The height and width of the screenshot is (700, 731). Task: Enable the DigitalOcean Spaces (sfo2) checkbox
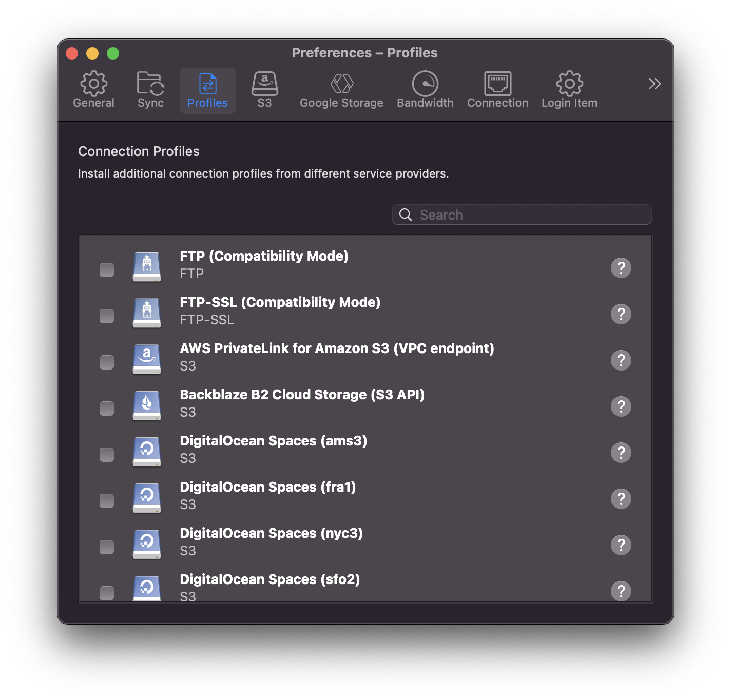107,593
